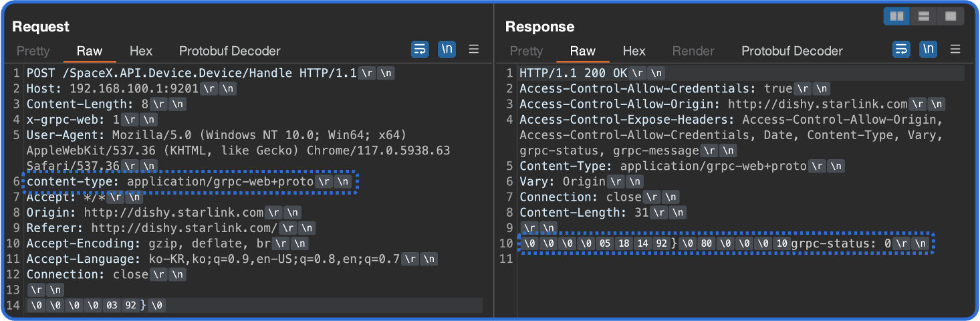980x321 pixels.
Task: Select the Response Raw tab
Action: [x=583, y=51]
